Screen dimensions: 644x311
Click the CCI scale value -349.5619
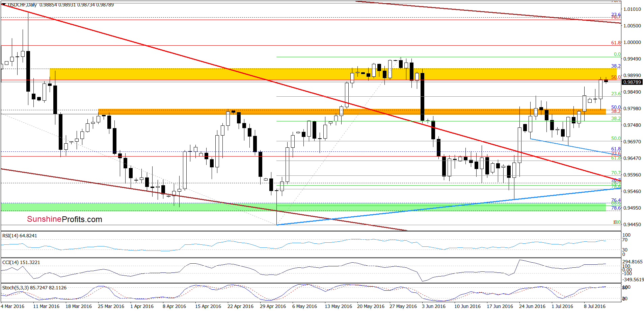pos(633,280)
